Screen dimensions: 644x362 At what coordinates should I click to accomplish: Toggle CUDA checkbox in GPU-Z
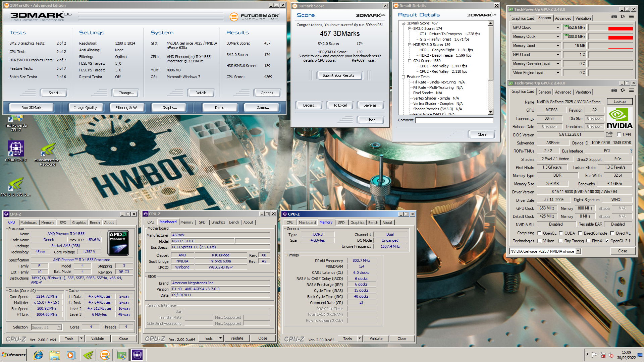coord(561,233)
